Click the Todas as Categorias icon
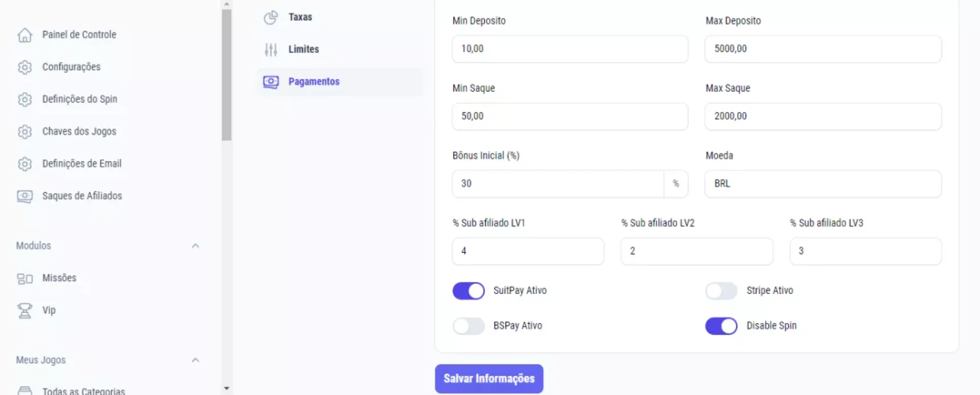 24,390
